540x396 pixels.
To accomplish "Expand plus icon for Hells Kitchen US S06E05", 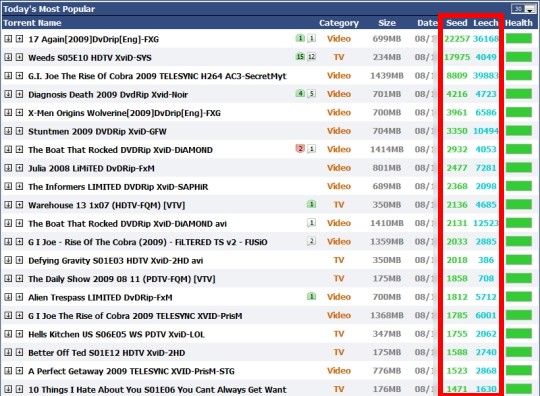I will tap(20, 334).
